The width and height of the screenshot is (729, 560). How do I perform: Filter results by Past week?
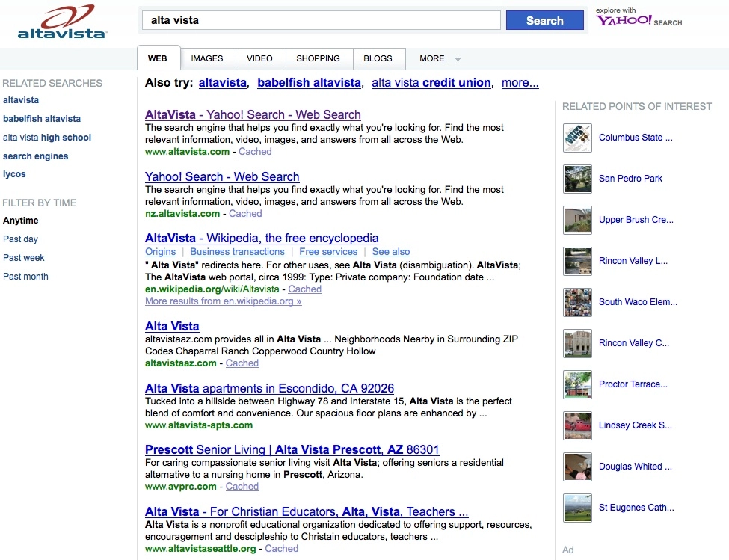pos(24,257)
